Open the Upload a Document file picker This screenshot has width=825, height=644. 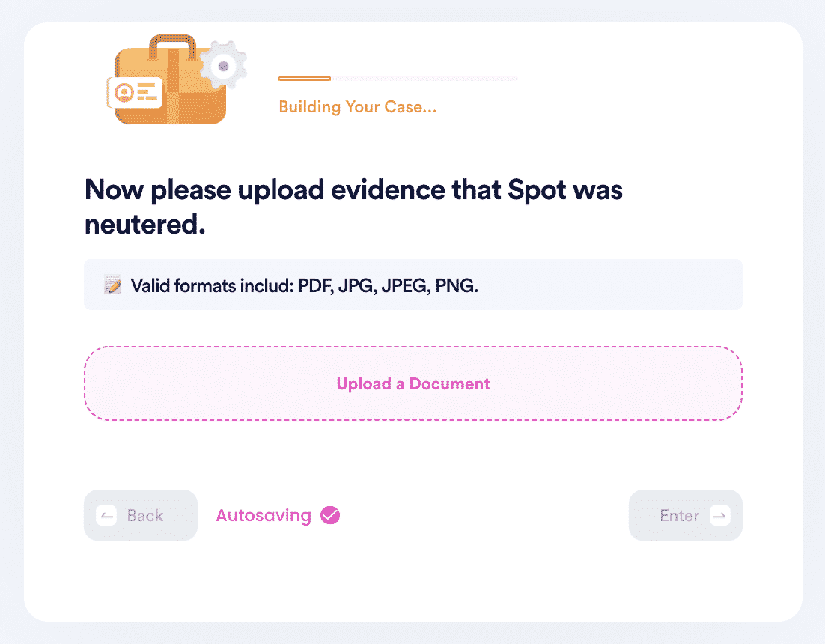tap(413, 383)
